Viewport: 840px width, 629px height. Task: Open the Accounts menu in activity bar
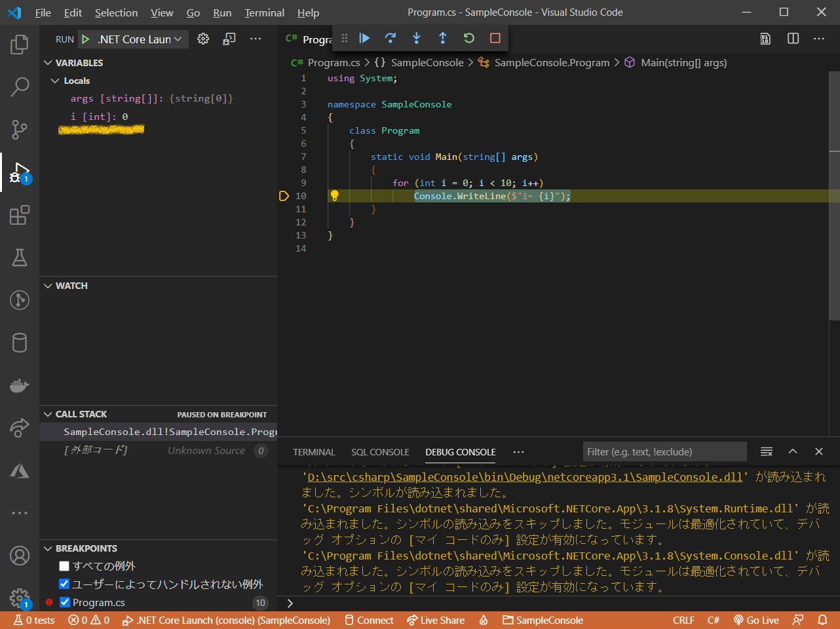point(20,556)
